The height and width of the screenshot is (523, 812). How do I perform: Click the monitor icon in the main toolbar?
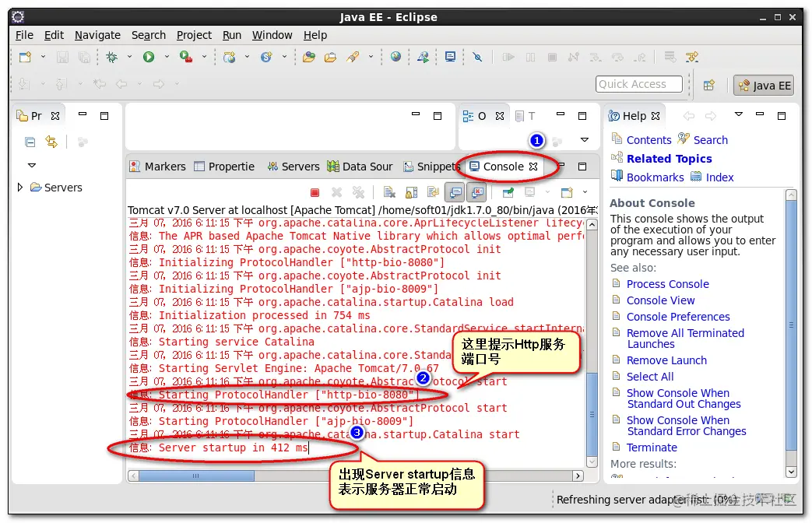451,57
